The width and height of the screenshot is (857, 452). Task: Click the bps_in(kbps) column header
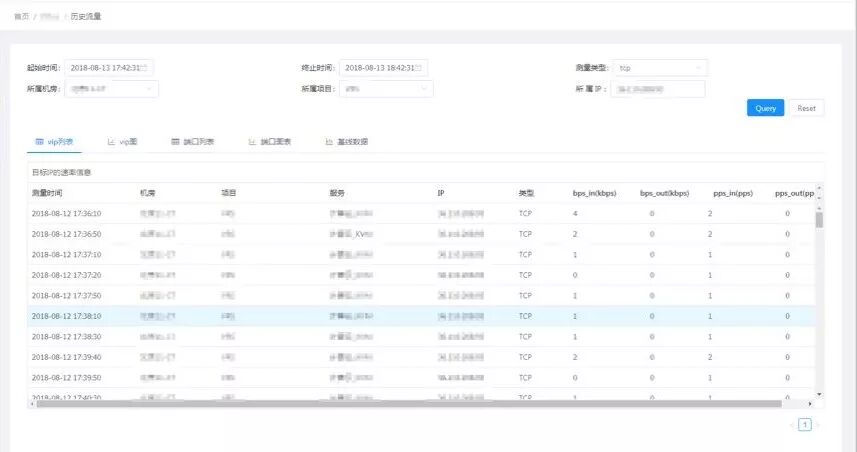[594, 193]
